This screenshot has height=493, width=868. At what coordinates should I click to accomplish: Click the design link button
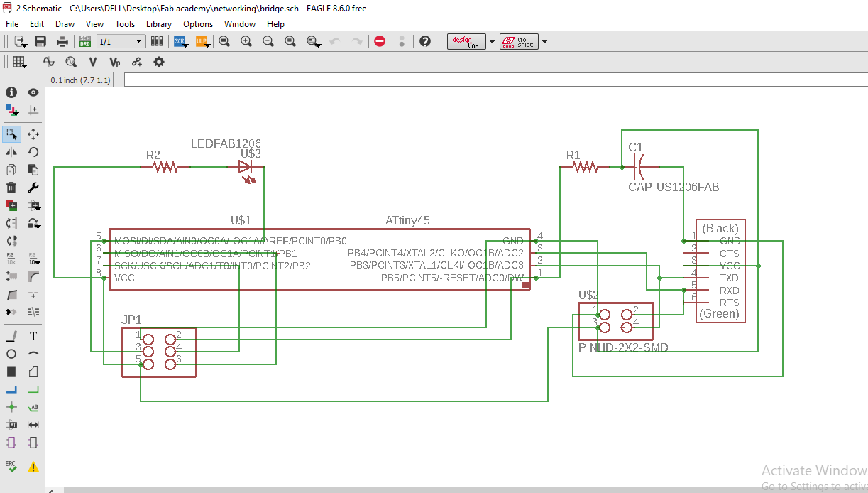coord(467,41)
